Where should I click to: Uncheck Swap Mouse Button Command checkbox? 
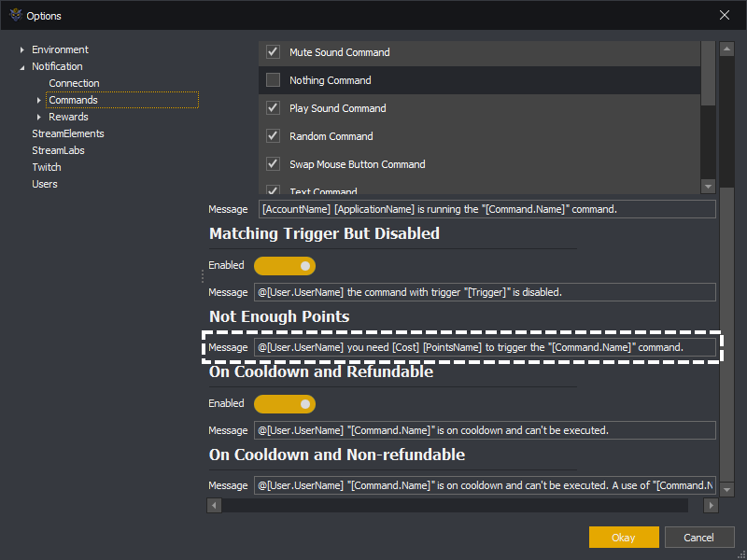pyautogui.click(x=273, y=164)
